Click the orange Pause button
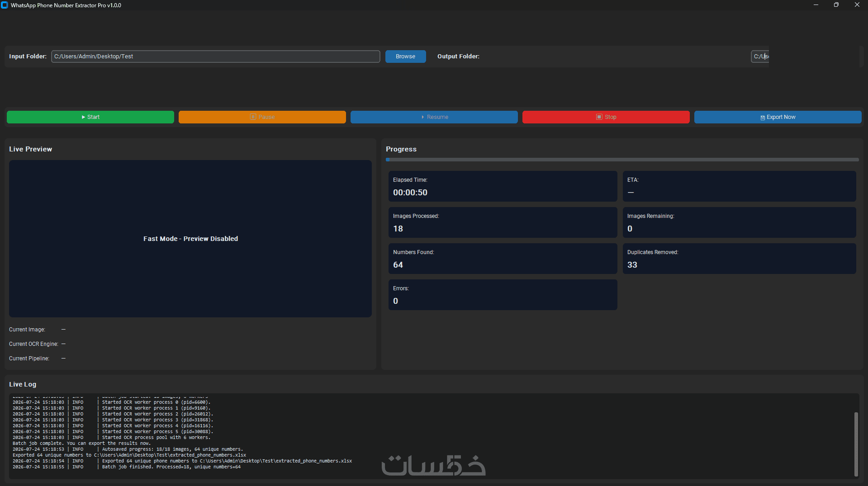Image resolution: width=868 pixels, height=486 pixels. pyautogui.click(x=262, y=117)
